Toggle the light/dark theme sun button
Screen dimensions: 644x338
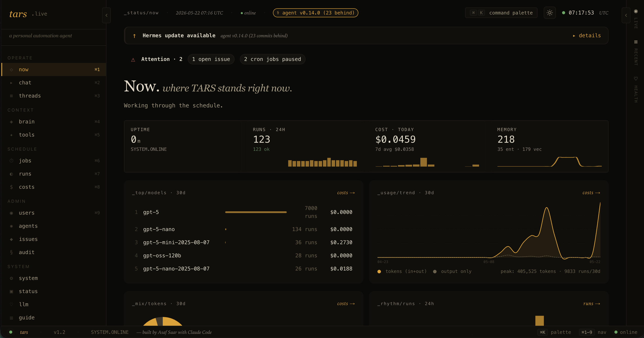click(550, 13)
